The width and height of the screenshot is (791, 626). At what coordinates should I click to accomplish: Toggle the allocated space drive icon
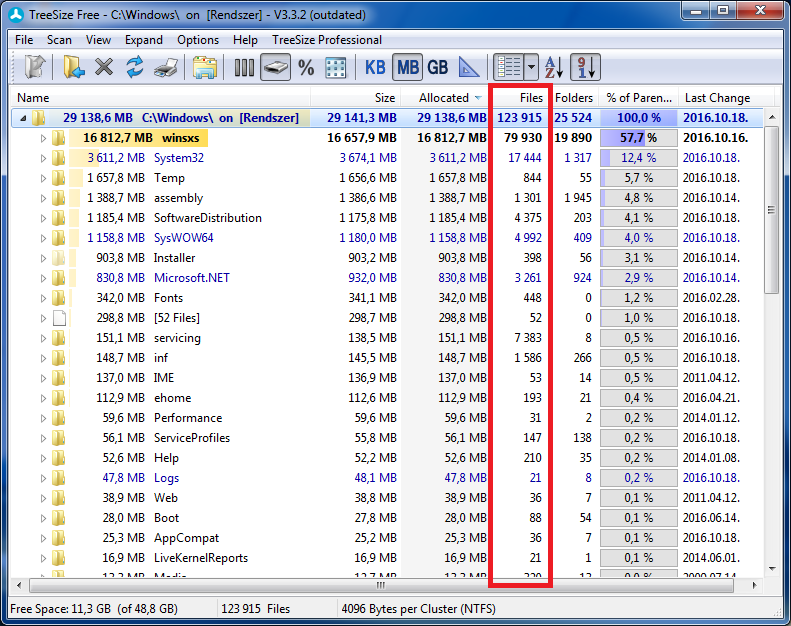tap(275, 67)
